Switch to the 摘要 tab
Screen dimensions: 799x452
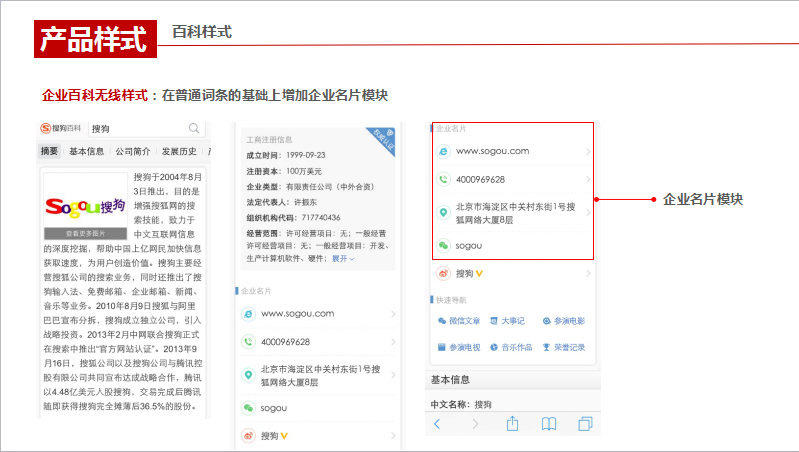(x=49, y=151)
